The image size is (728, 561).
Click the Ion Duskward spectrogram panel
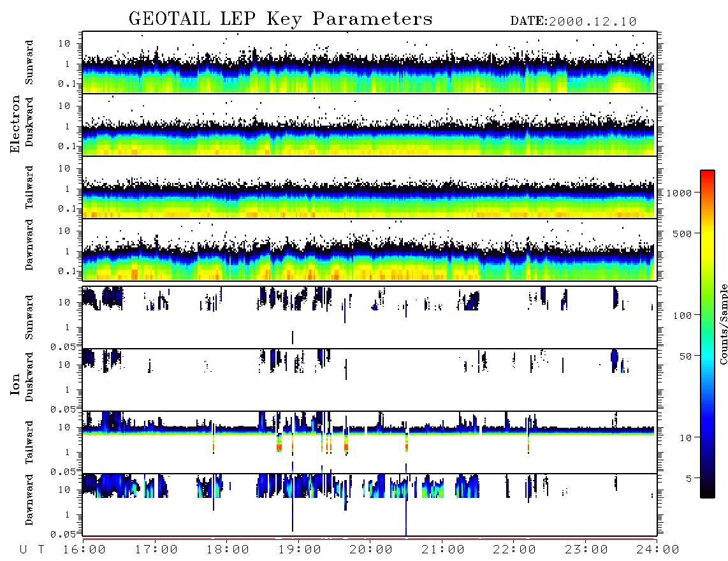(370, 380)
